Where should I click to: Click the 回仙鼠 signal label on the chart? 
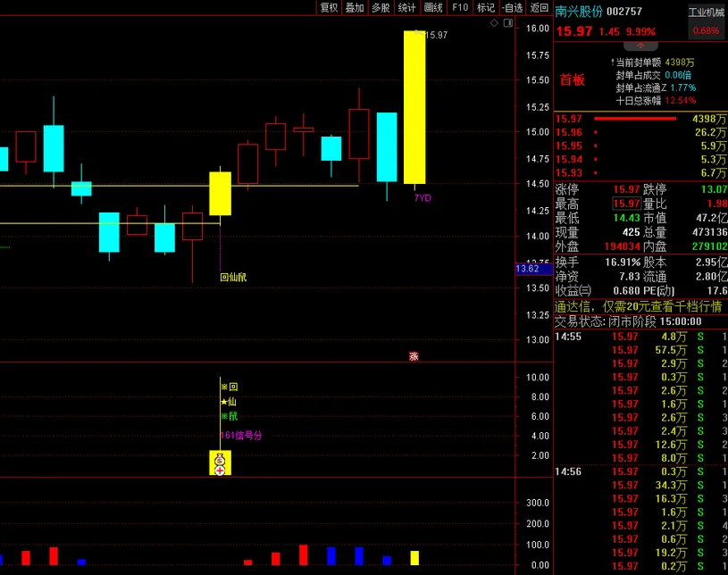(x=232, y=277)
